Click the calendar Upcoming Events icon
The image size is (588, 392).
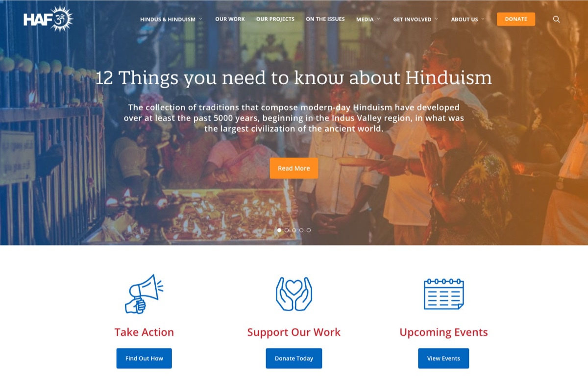click(x=443, y=294)
